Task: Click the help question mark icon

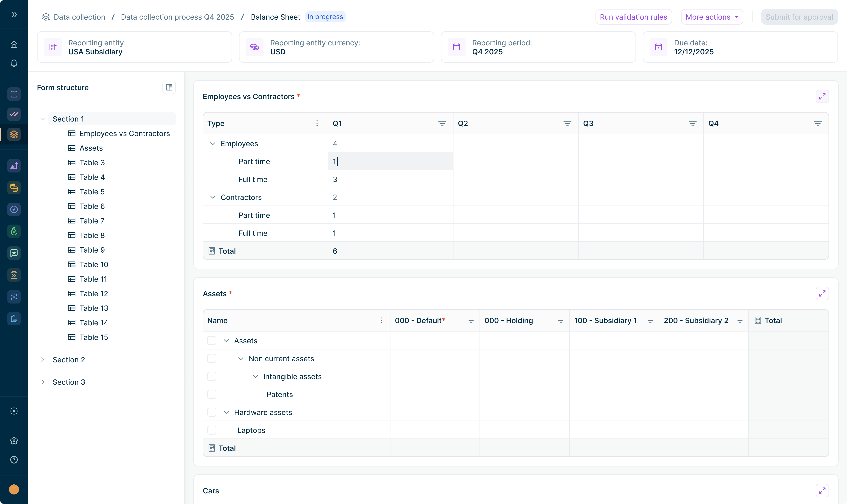Action: click(14, 460)
